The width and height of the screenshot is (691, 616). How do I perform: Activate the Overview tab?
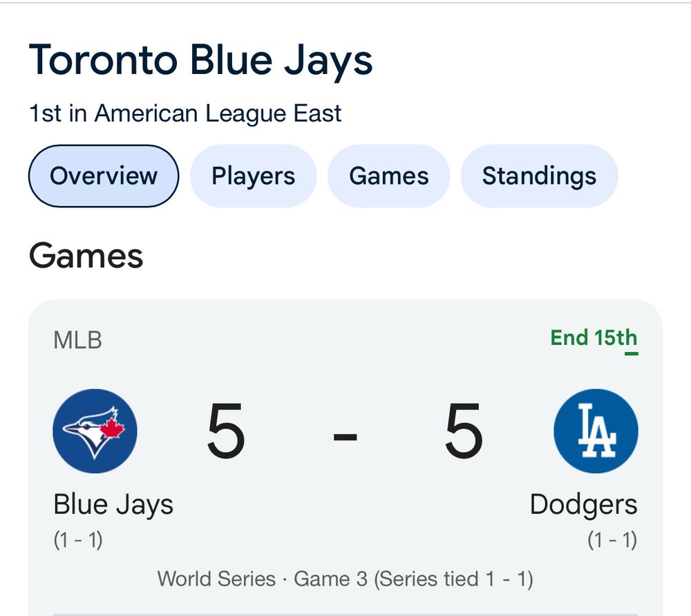click(x=102, y=176)
